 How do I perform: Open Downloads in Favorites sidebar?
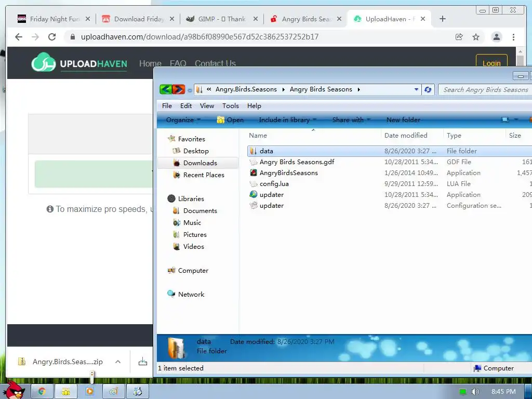pos(200,163)
